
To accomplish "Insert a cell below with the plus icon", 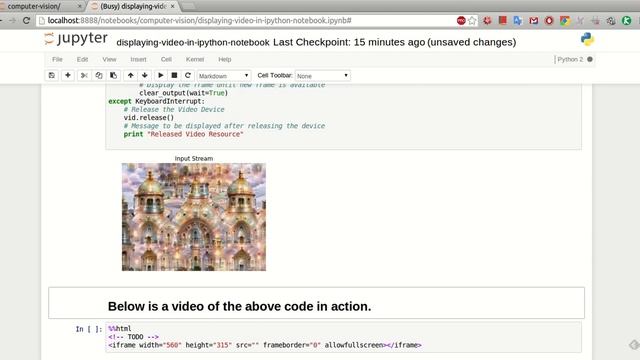I will point(68,76).
